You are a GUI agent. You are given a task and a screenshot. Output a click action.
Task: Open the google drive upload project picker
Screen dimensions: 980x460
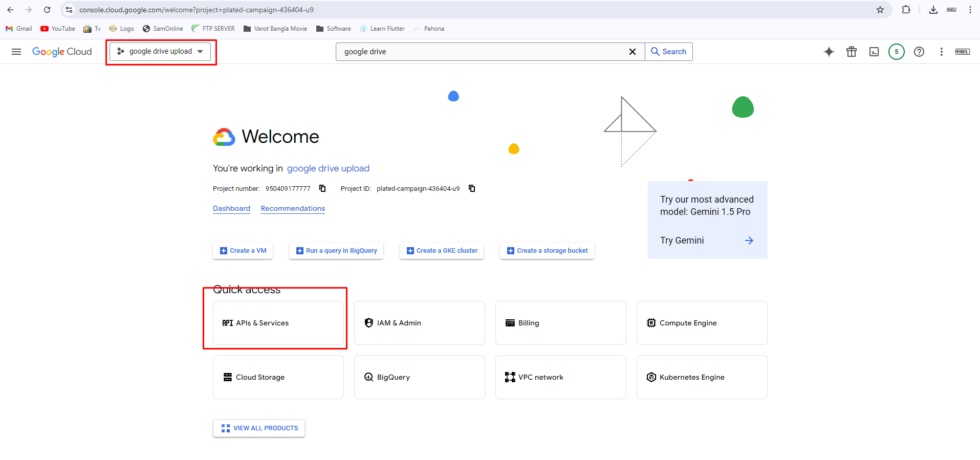pyautogui.click(x=160, y=51)
